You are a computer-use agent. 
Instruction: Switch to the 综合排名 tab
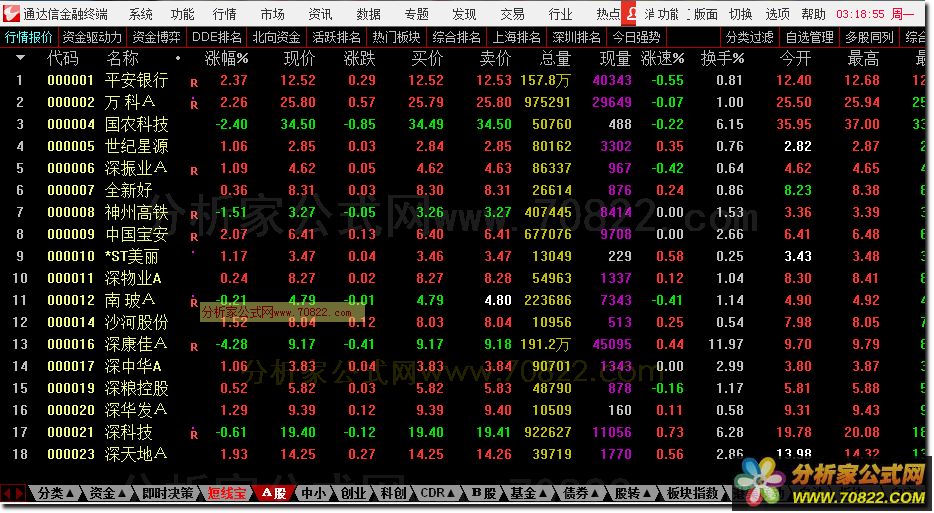point(456,37)
